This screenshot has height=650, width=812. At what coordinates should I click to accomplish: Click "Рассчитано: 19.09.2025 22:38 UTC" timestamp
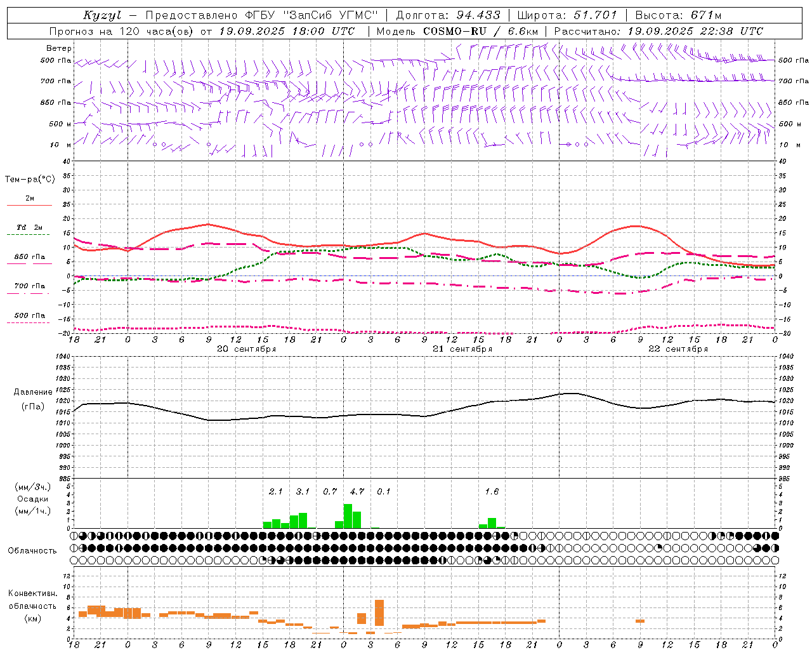coord(658,31)
